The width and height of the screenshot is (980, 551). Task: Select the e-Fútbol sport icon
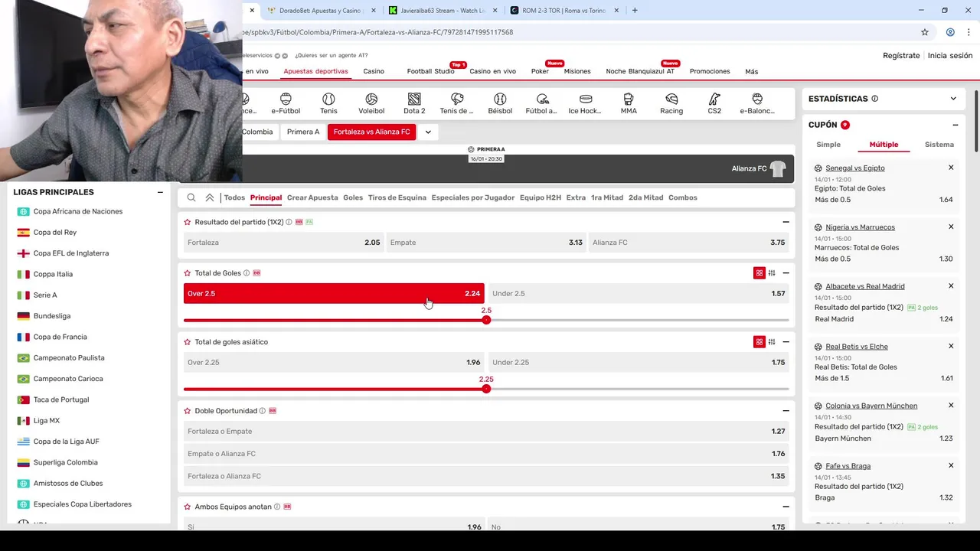tap(286, 103)
